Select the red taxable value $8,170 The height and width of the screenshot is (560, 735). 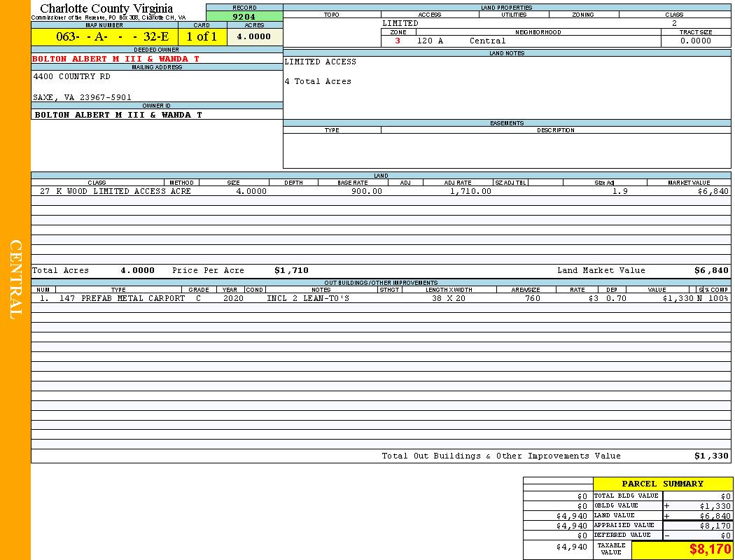point(710,549)
